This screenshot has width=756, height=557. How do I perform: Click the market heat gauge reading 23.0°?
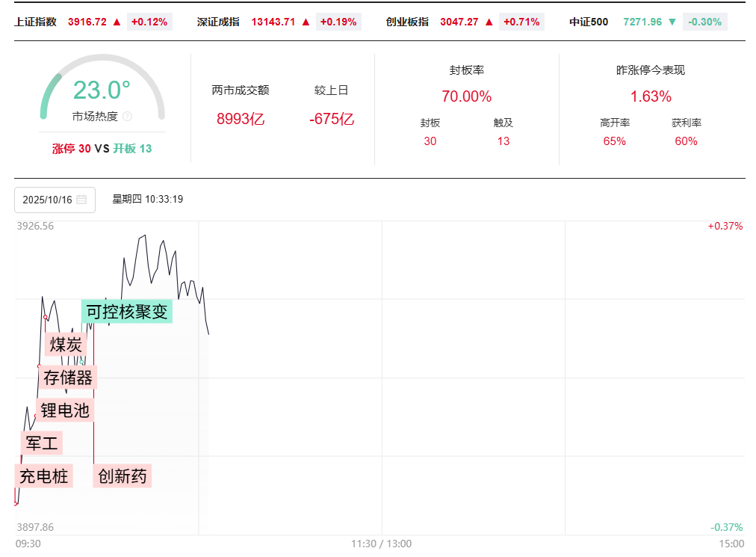[x=102, y=90]
